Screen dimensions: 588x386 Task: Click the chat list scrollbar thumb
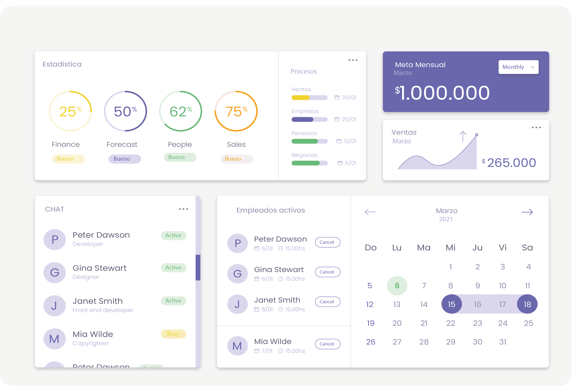(x=198, y=268)
